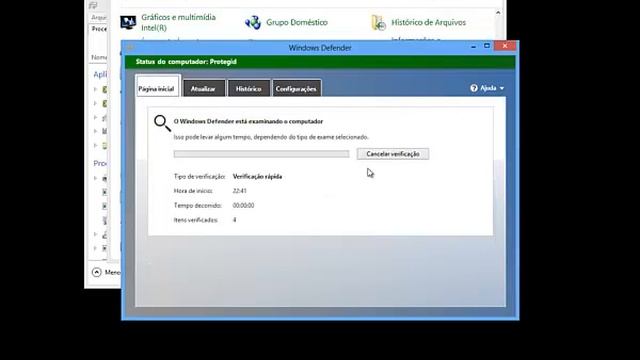The height and width of the screenshot is (360, 640).
Task: Click the Histórico de Arquivos folder icon
Action: tap(378, 22)
